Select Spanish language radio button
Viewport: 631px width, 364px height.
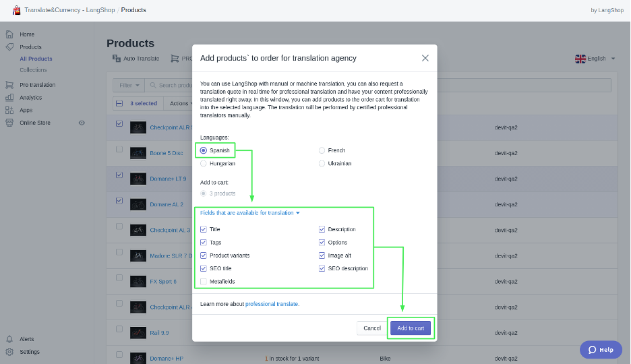[x=204, y=150]
